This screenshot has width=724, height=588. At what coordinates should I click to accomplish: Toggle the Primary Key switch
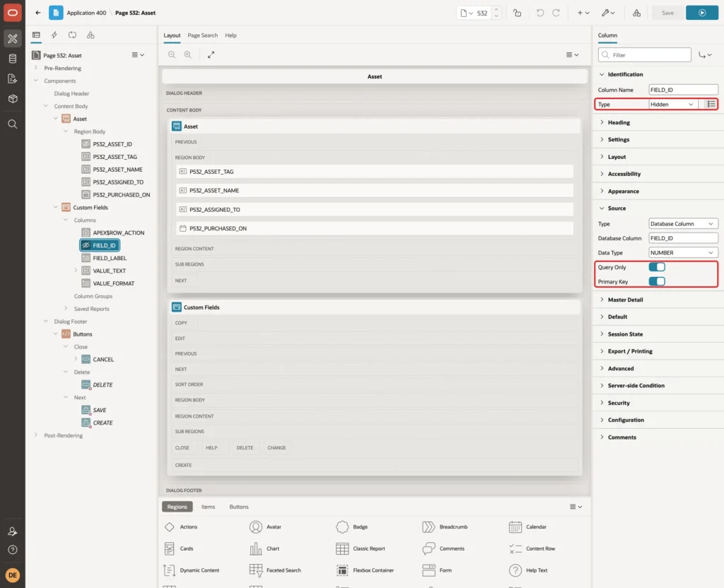(x=657, y=281)
